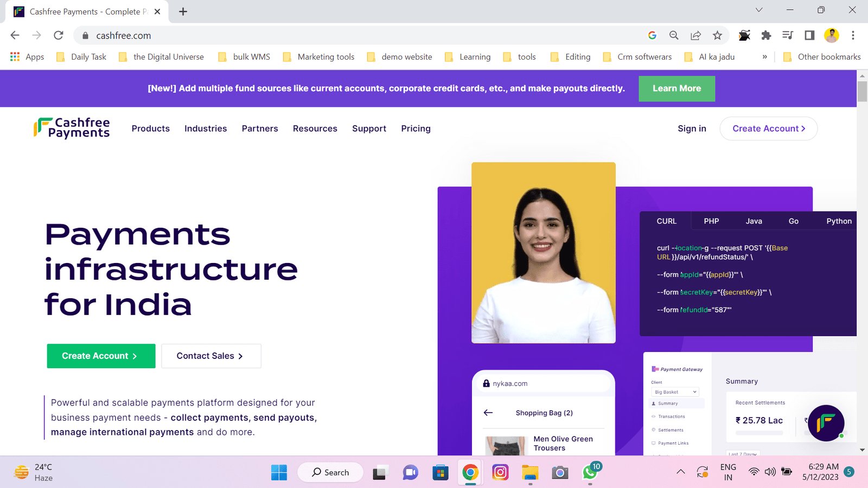
Task: Expand more bookmarks chevron
Action: (x=764, y=57)
